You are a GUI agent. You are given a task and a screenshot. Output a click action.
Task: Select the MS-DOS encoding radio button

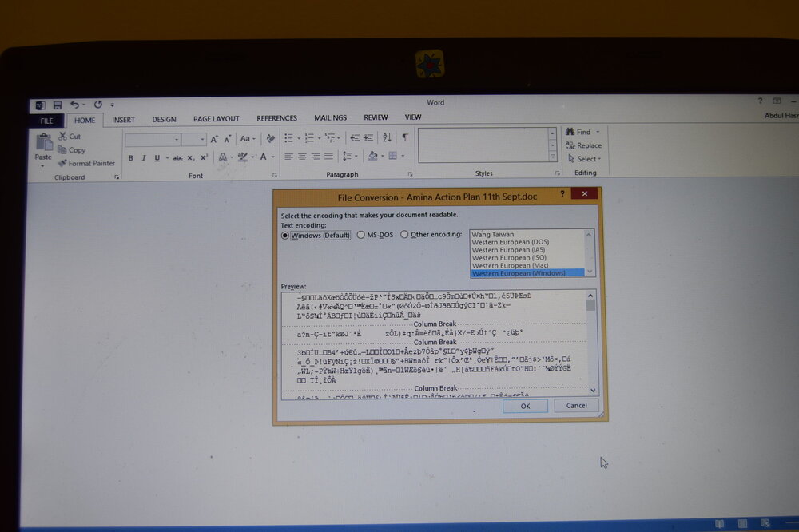[x=375, y=235]
